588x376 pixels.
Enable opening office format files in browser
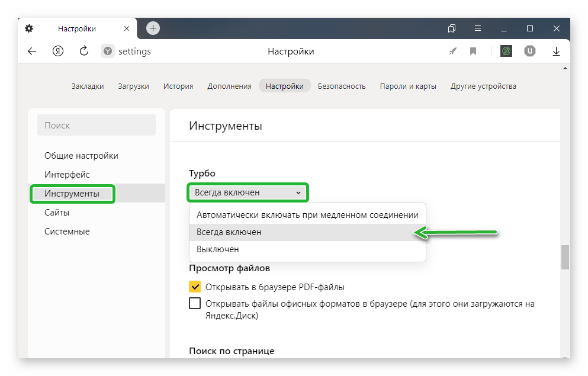pyautogui.click(x=195, y=303)
